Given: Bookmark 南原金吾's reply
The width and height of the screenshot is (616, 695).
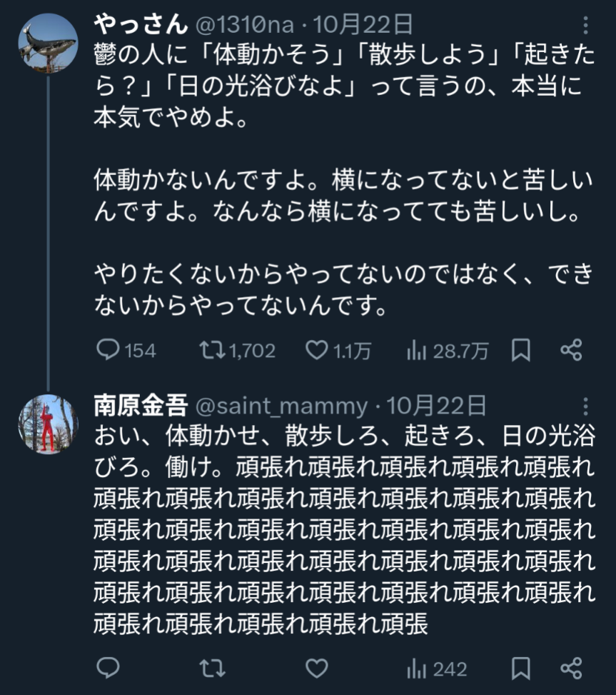Looking at the screenshot, I should tap(521, 668).
